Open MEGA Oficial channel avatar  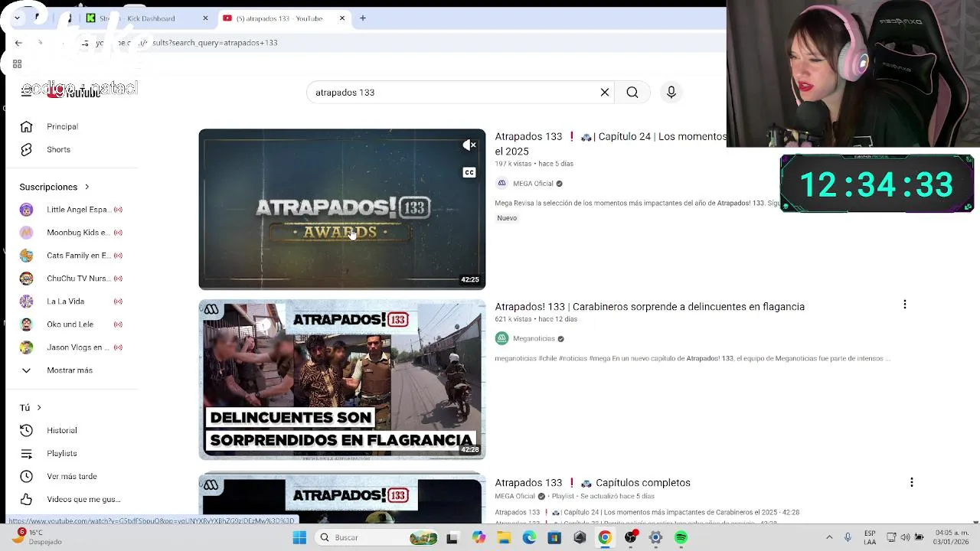[x=501, y=184]
